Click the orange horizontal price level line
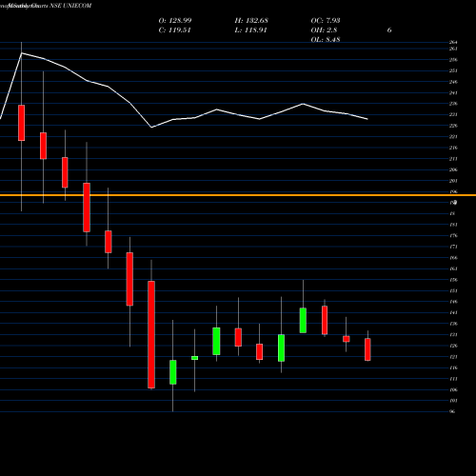The height and width of the screenshot is (476, 476). (238, 195)
